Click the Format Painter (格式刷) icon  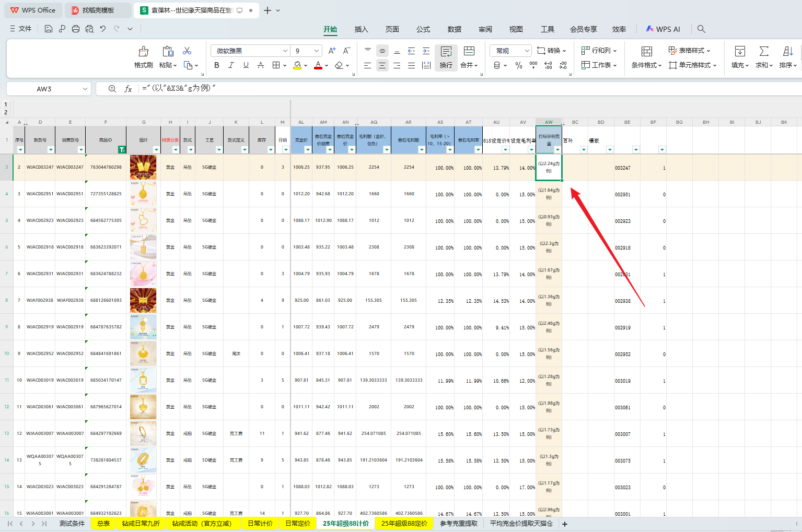(x=143, y=52)
